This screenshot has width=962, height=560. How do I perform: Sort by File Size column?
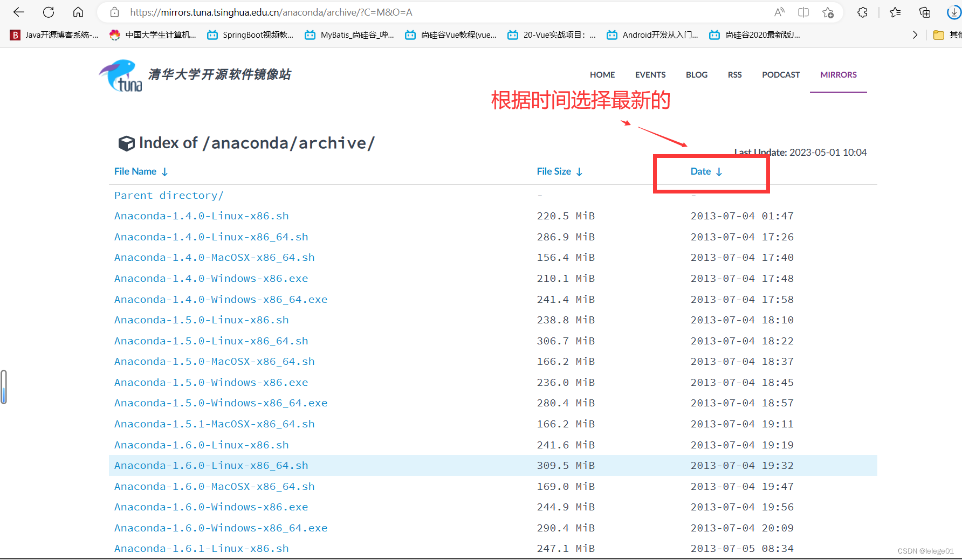tap(560, 171)
